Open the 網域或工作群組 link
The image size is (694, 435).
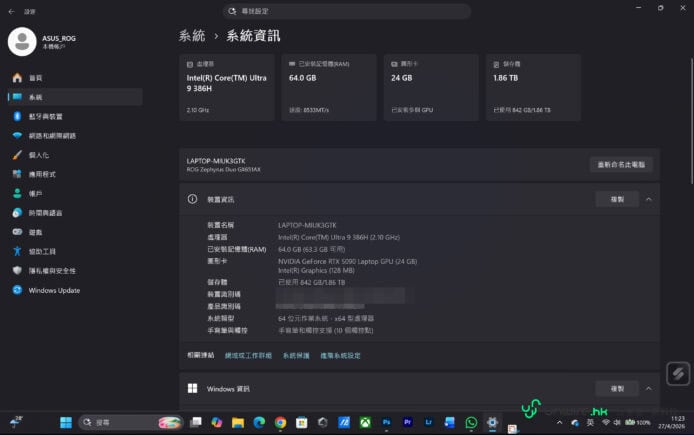coord(248,355)
